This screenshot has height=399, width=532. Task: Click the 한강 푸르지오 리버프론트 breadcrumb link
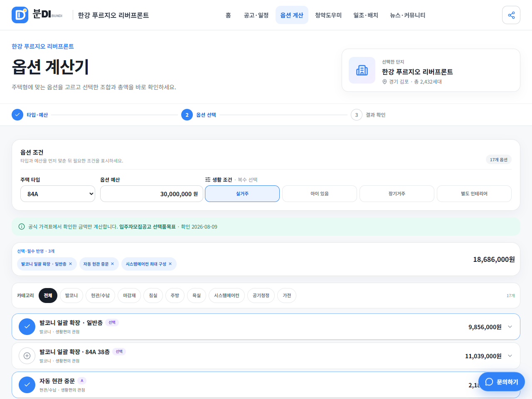pos(43,46)
